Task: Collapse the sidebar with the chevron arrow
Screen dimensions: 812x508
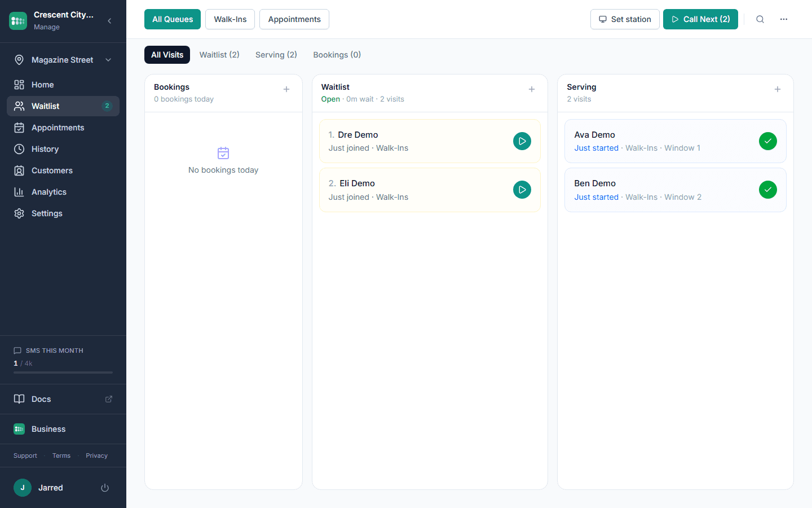Action: 109,21
